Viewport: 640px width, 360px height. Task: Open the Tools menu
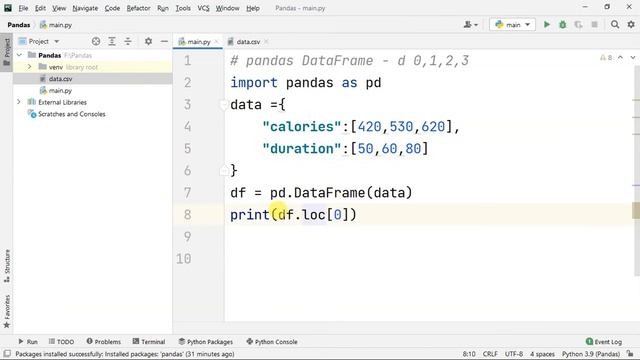(x=183, y=8)
